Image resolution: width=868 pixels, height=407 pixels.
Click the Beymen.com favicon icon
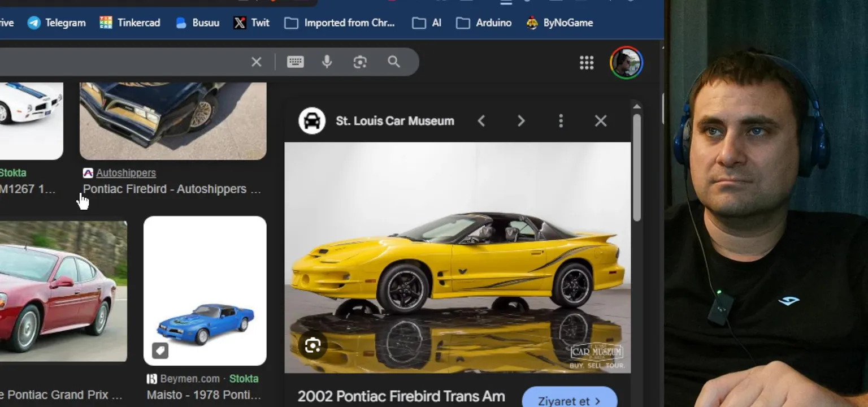pos(151,379)
